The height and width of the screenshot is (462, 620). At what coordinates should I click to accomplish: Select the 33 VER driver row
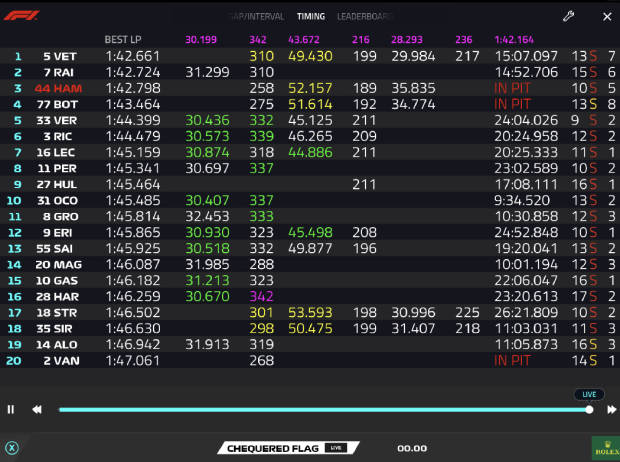pyautogui.click(x=310, y=120)
